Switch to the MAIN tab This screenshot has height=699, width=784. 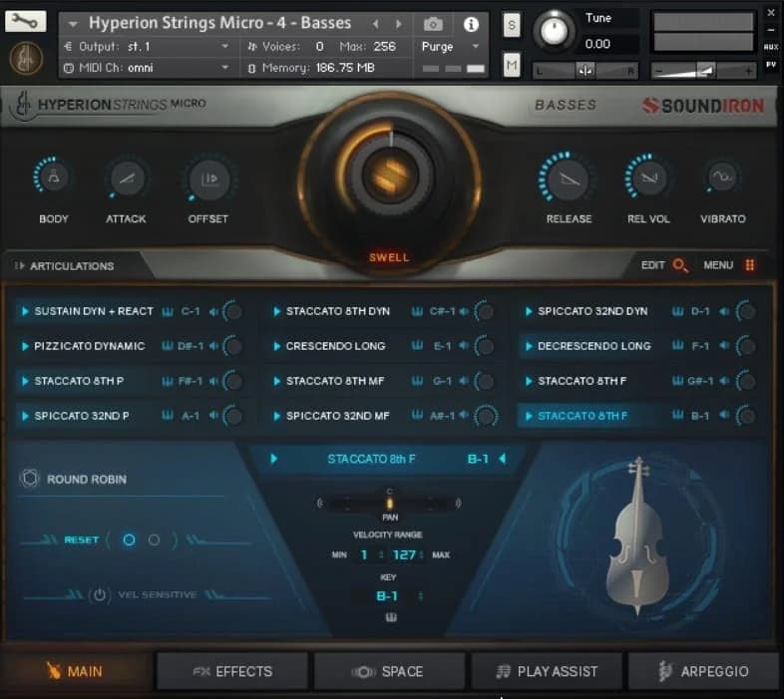pos(76,671)
